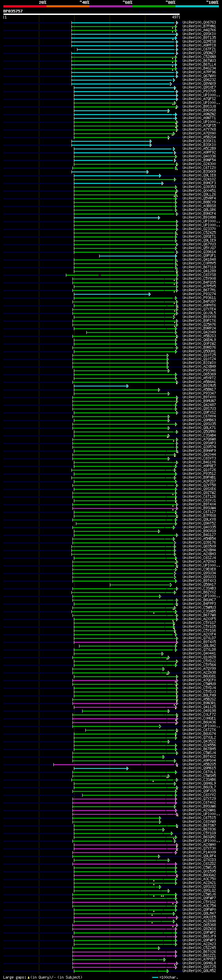Click the purple ~60% identity legend segment
Image resolution: width=222 pixels, height=980 pixels.
[111, 7]
